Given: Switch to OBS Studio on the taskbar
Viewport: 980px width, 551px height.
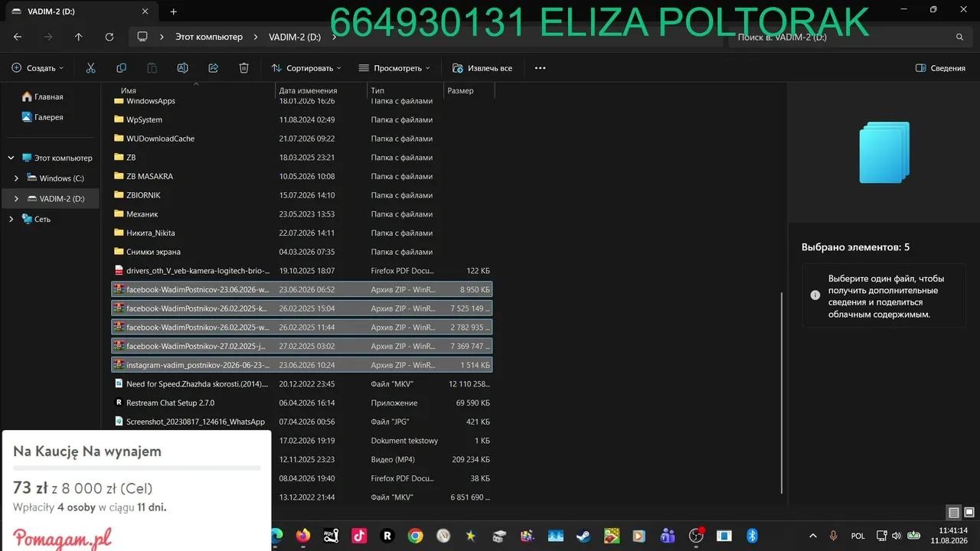Looking at the screenshot, I should pos(696,536).
